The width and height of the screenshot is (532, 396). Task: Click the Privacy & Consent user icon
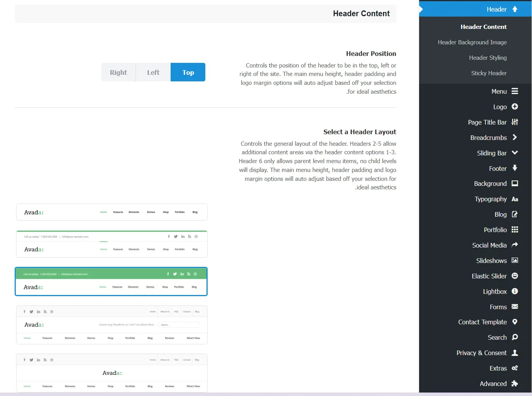pos(515,352)
